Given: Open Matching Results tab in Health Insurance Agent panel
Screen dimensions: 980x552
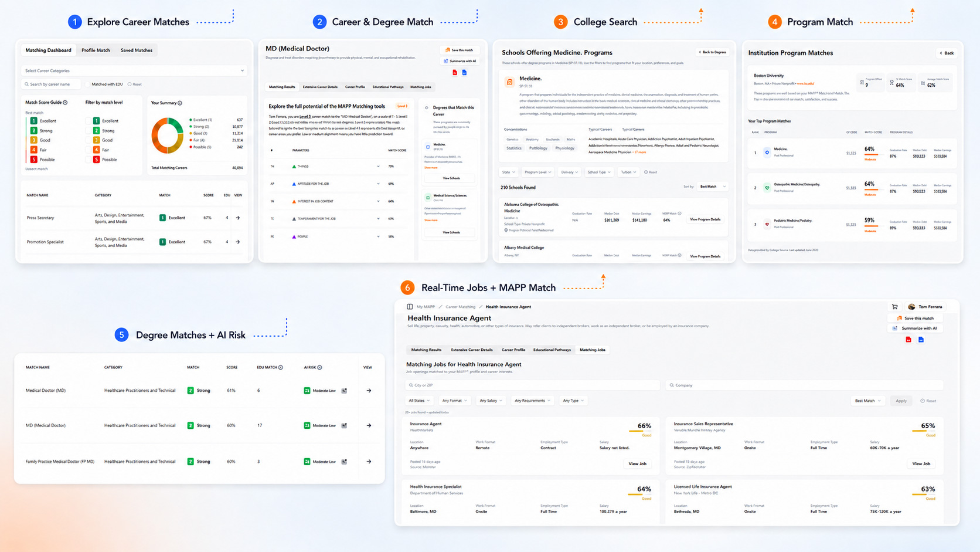Looking at the screenshot, I should tap(427, 350).
